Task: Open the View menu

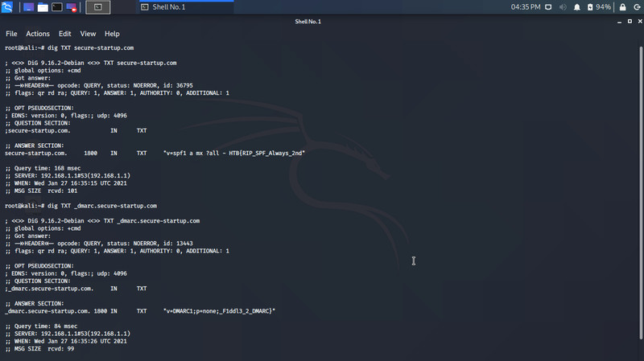Action: (88, 34)
